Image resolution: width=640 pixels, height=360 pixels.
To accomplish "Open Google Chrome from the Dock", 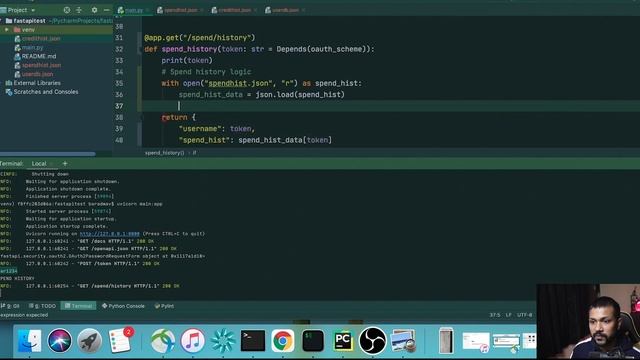I will point(282,340).
